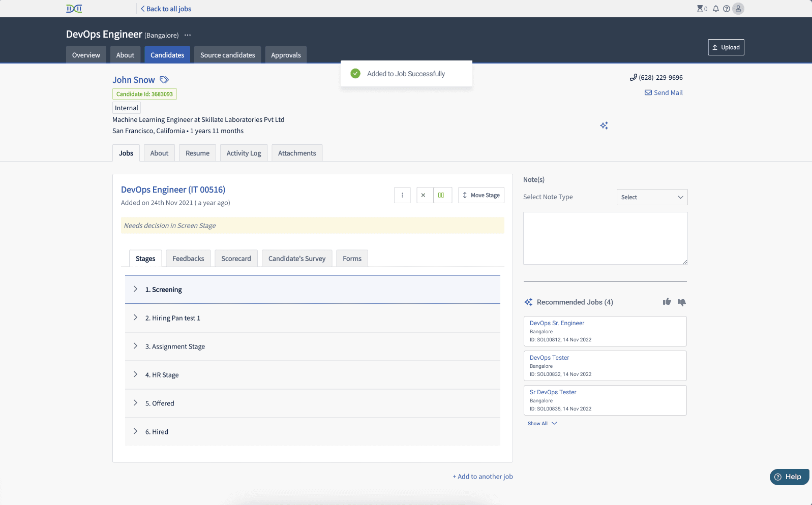Click the phone number (628)-229-9696
Viewport: 812px width, 505px height.
point(660,77)
